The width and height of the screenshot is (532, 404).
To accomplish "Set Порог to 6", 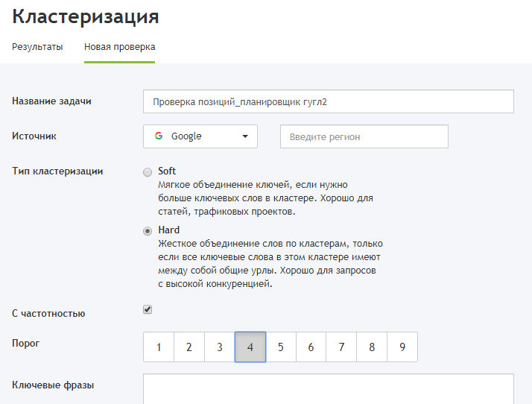I will [x=311, y=347].
